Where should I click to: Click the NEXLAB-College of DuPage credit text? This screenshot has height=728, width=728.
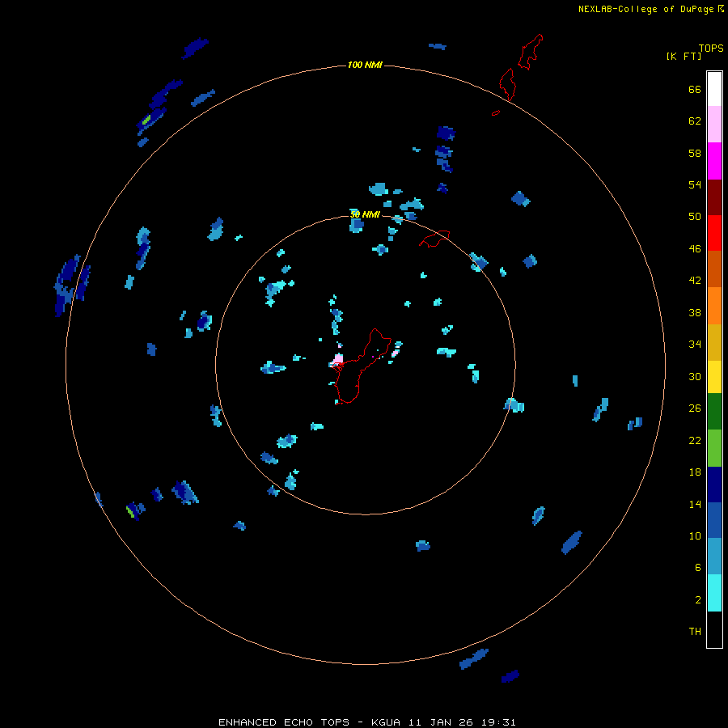645,9
